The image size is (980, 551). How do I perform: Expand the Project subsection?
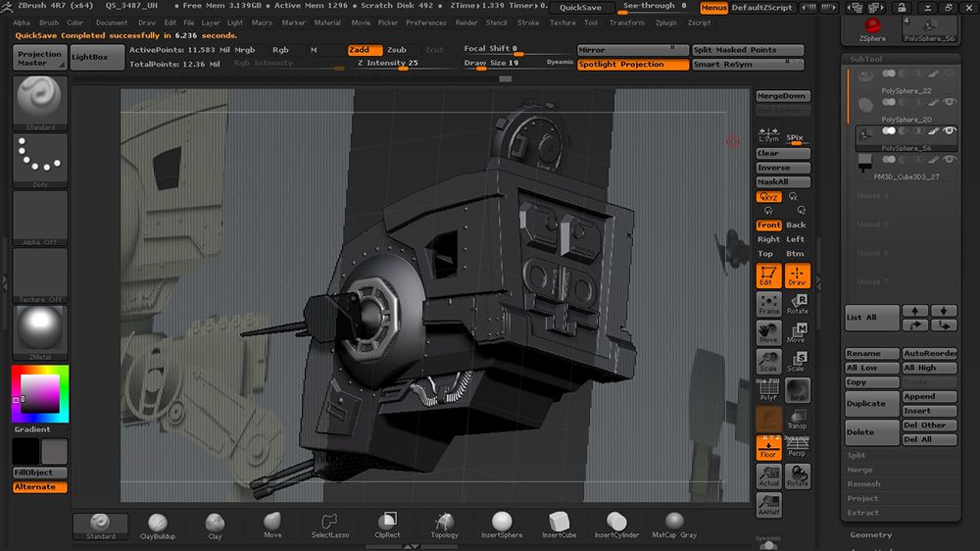862,498
